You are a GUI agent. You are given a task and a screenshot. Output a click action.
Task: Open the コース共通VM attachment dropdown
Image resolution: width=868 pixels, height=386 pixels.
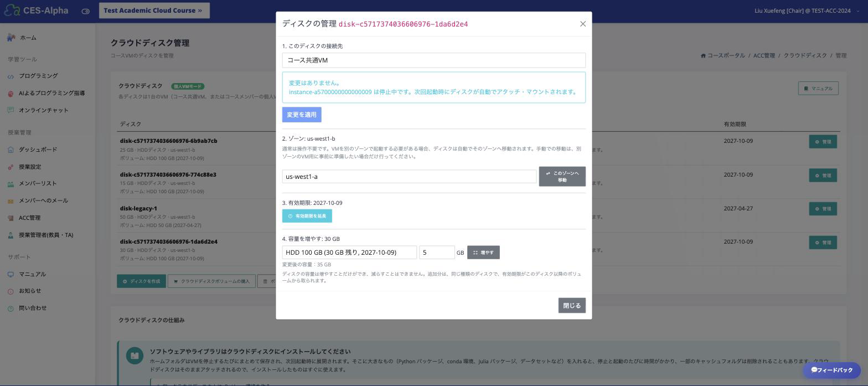click(433, 60)
